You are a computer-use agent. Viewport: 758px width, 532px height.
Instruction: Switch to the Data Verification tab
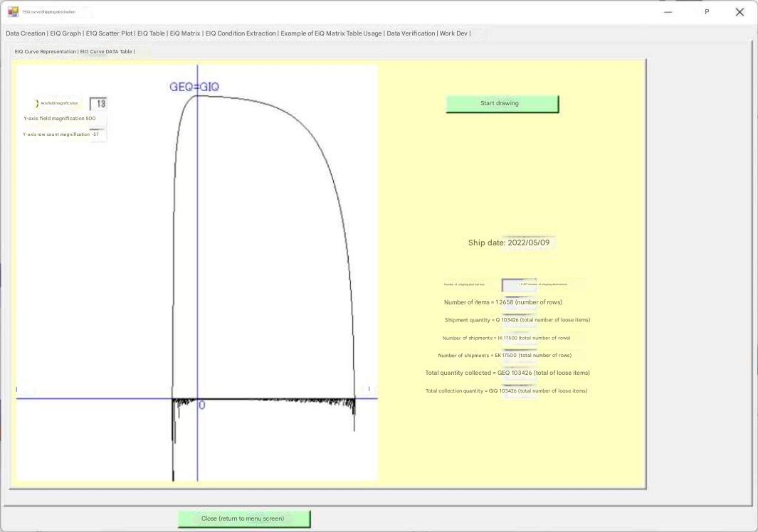point(411,33)
